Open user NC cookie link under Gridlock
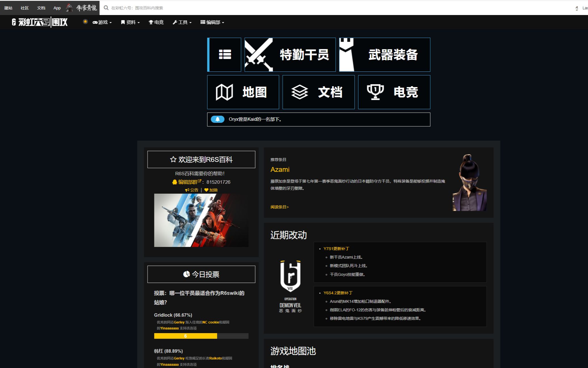Screen dimensions: 588x368 tap(211, 322)
